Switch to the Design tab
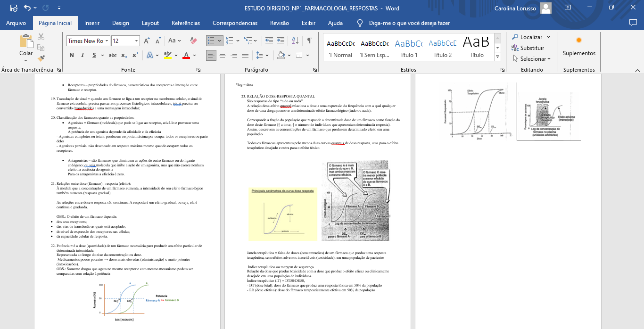Image resolution: width=644 pixels, height=329 pixels. tap(121, 23)
